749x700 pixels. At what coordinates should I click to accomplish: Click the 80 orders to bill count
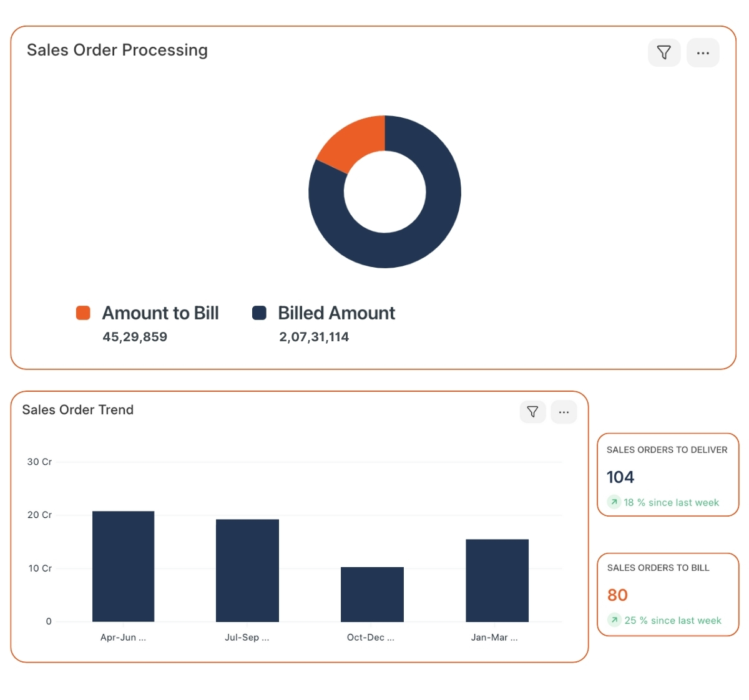[x=617, y=595]
